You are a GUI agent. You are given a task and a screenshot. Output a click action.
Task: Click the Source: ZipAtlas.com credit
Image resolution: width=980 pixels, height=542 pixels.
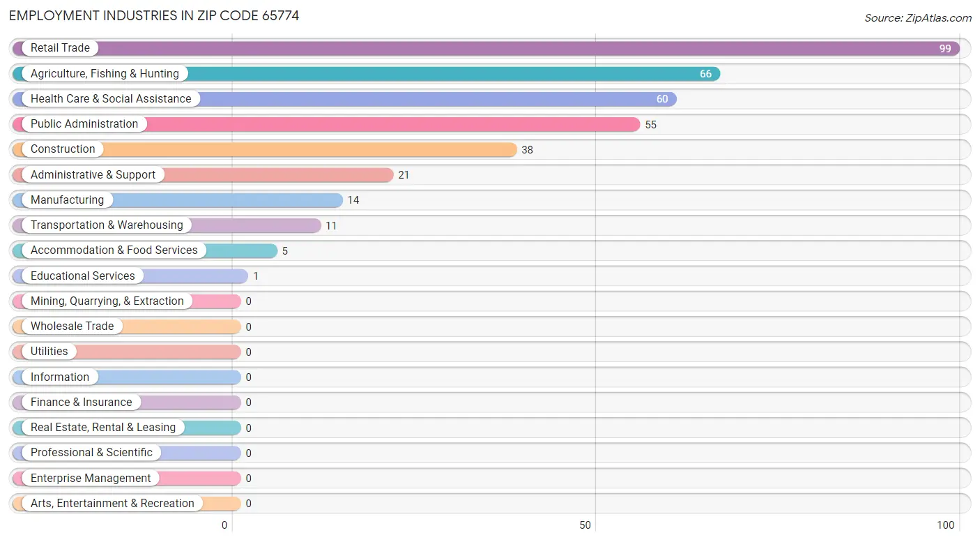(x=917, y=18)
